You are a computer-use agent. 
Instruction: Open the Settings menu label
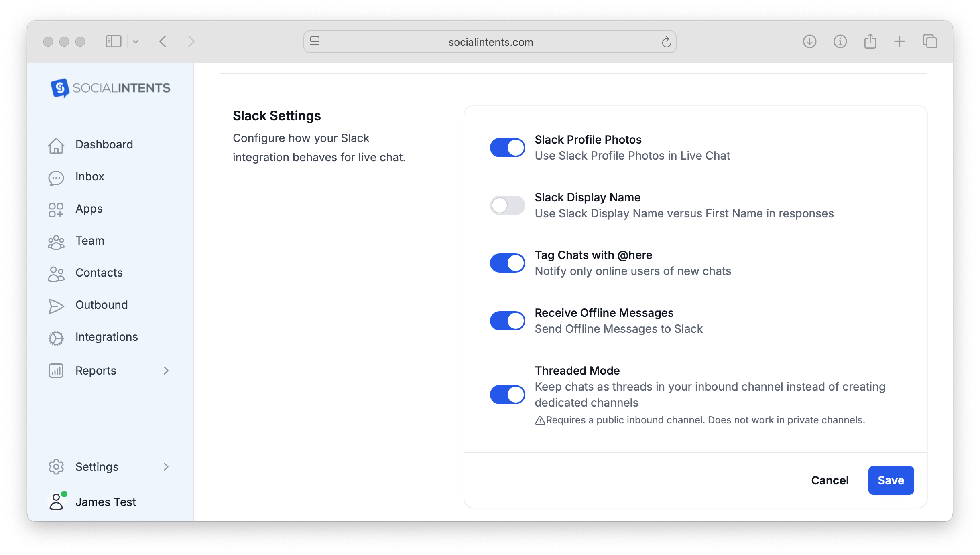[97, 467]
